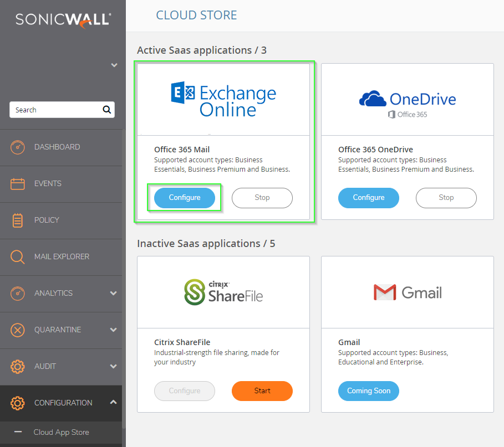Click 'Industrial-strength file sharing' description
This screenshot has height=447, width=504.
(217, 357)
